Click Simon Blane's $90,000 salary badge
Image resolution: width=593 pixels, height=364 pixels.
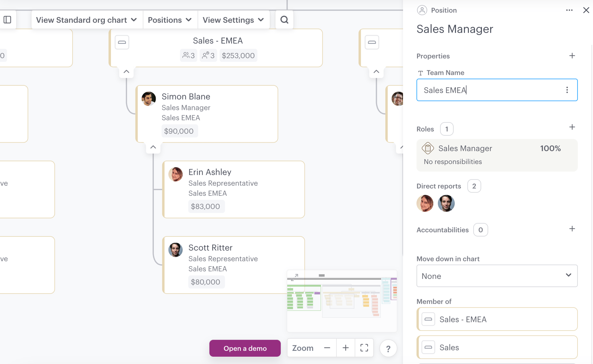(x=179, y=131)
